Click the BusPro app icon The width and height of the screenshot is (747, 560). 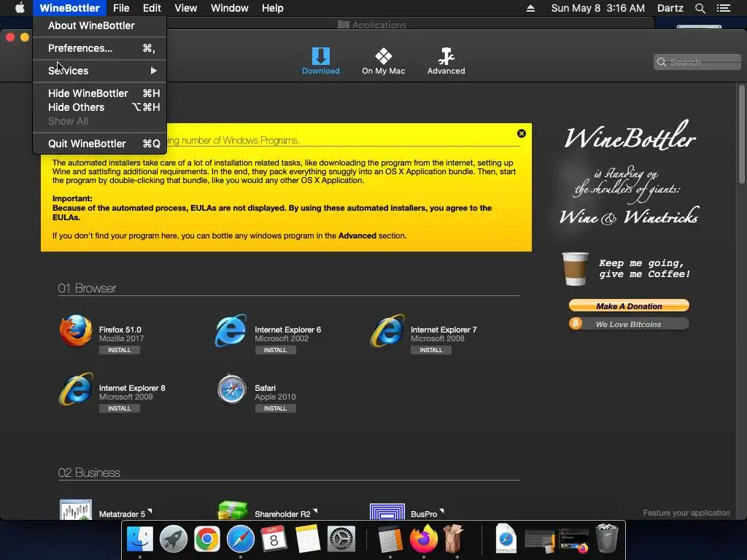[387, 511]
